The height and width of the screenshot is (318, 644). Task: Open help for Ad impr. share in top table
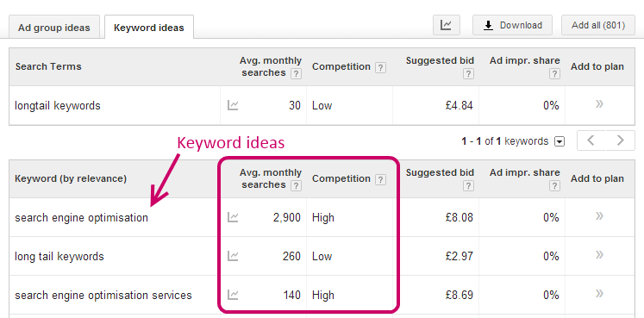[554, 74]
